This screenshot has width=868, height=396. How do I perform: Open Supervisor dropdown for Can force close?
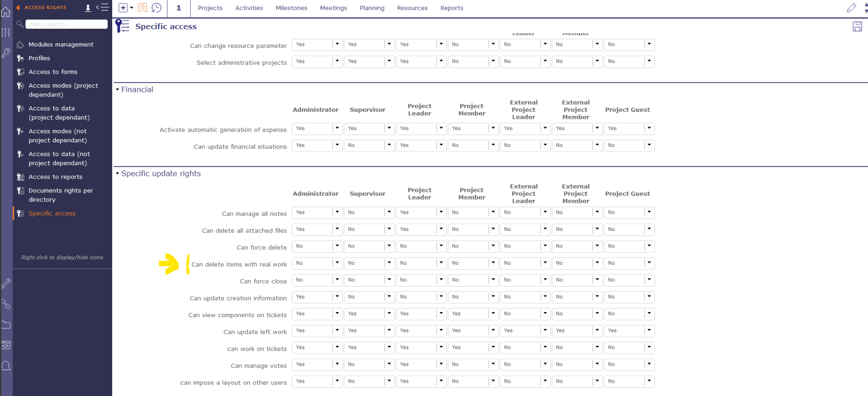coord(389,280)
